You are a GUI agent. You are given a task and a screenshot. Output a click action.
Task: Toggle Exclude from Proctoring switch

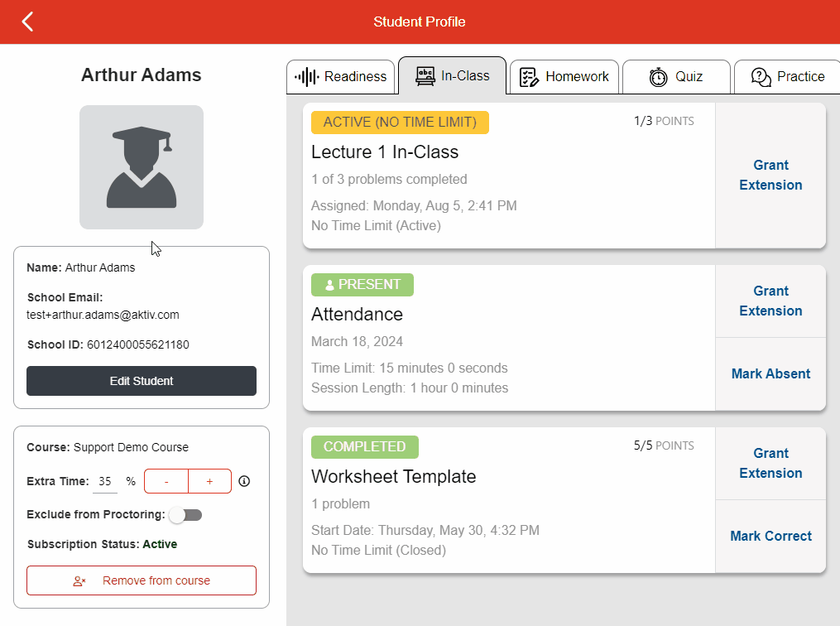pyautogui.click(x=185, y=515)
